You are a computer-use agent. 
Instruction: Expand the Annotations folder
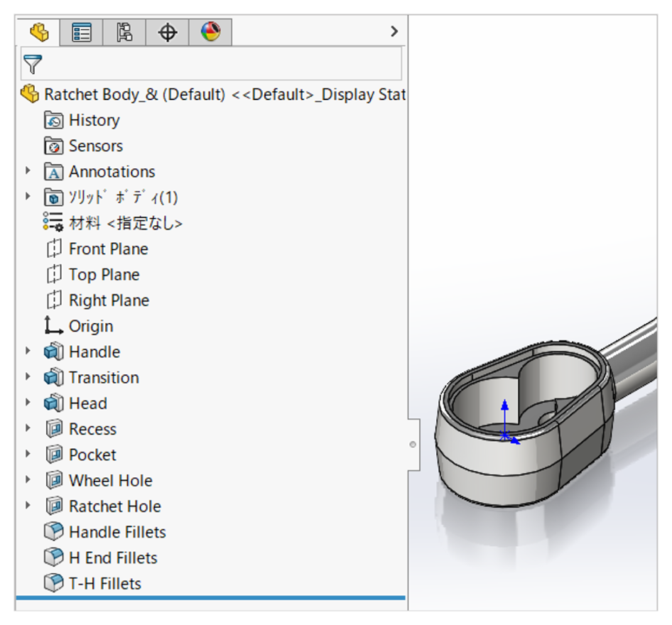(x=28, y=171)
